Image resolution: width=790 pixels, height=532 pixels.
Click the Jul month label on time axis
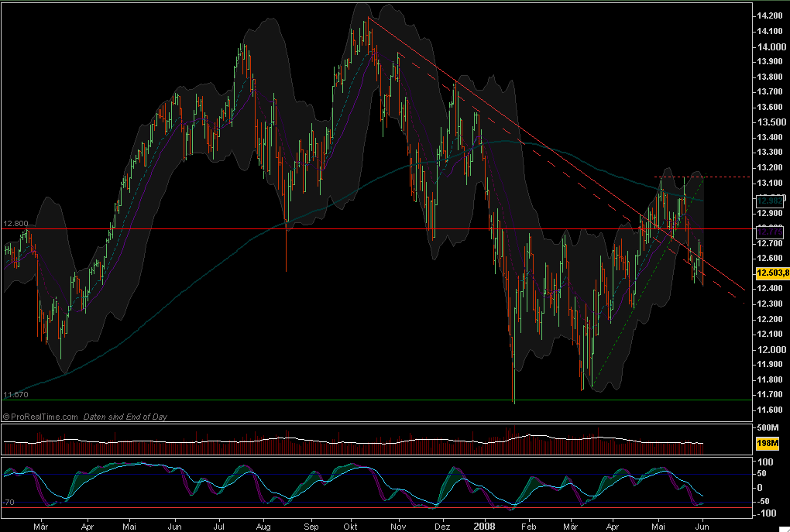tap(219, 527)
